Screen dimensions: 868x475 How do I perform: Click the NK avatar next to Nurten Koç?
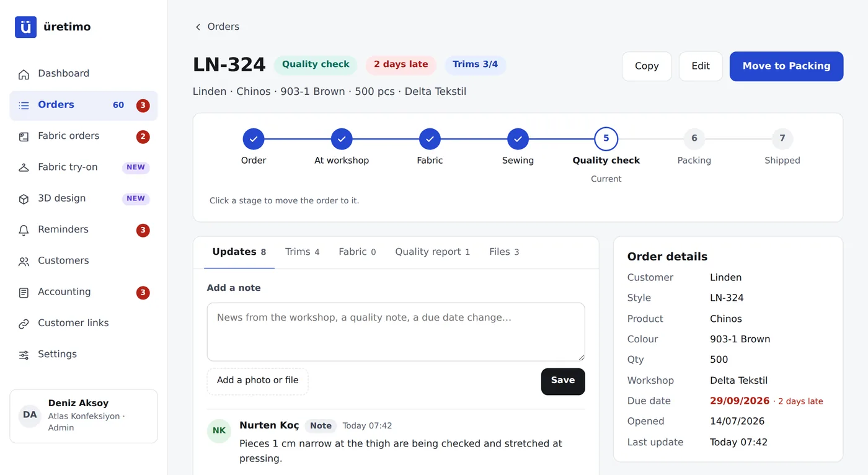(x=219, y=431)
